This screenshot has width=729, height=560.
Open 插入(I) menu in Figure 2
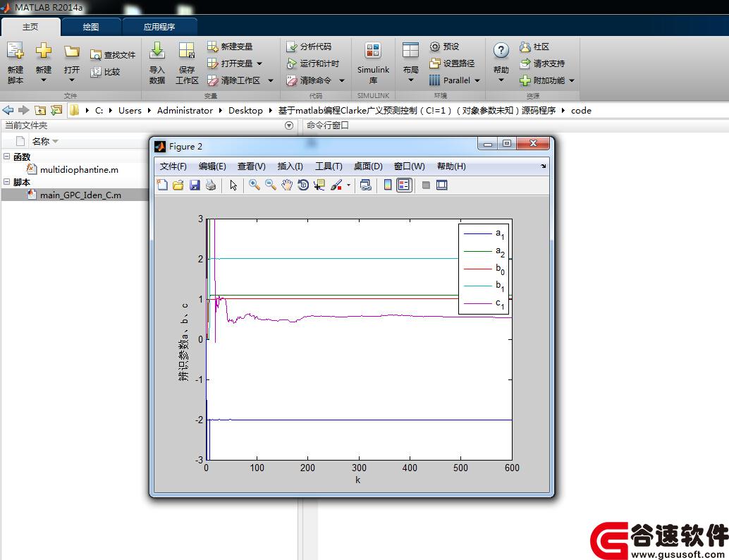point(290,166)
